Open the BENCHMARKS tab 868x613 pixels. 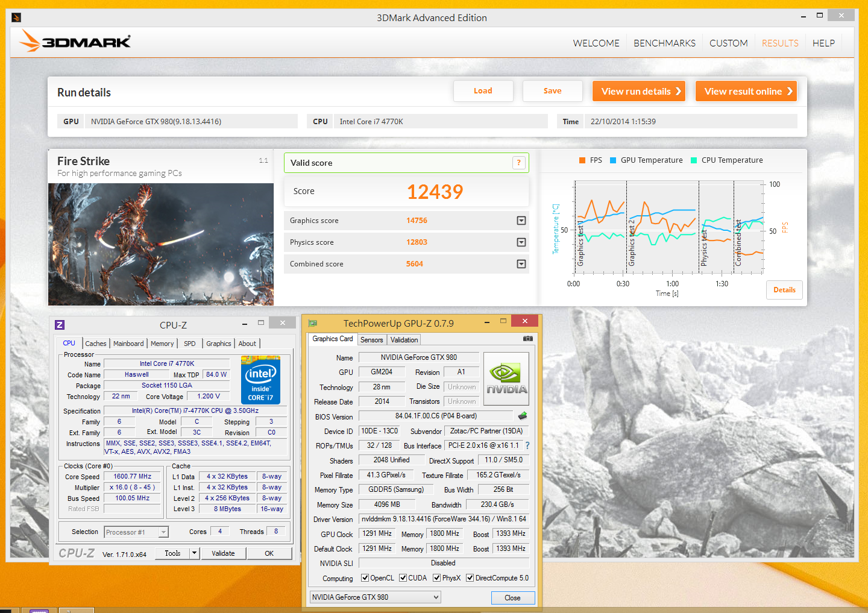pyautogui.click(x=664, y=43)
